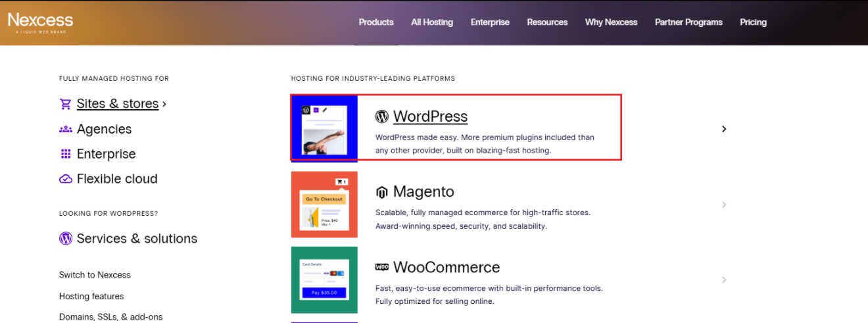Expand the chevron after Sites & stores

164,104
